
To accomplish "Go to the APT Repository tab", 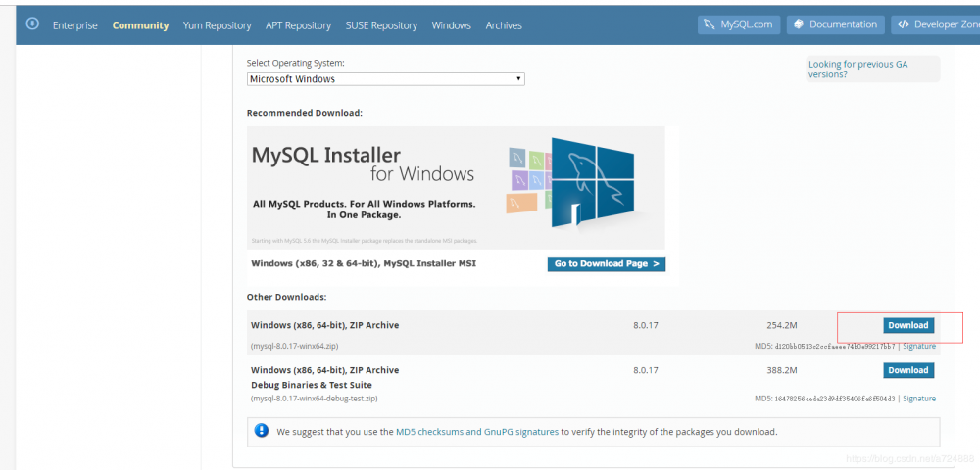I will coord(297,25).
